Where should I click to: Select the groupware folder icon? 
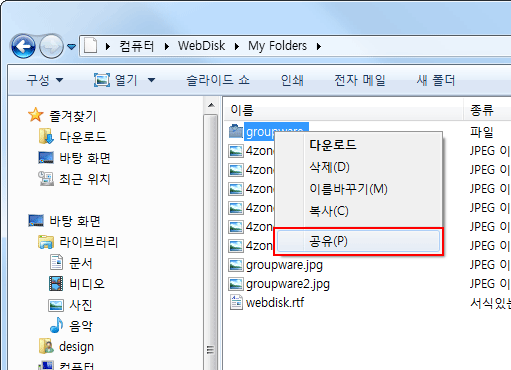[x=236, y=131]
